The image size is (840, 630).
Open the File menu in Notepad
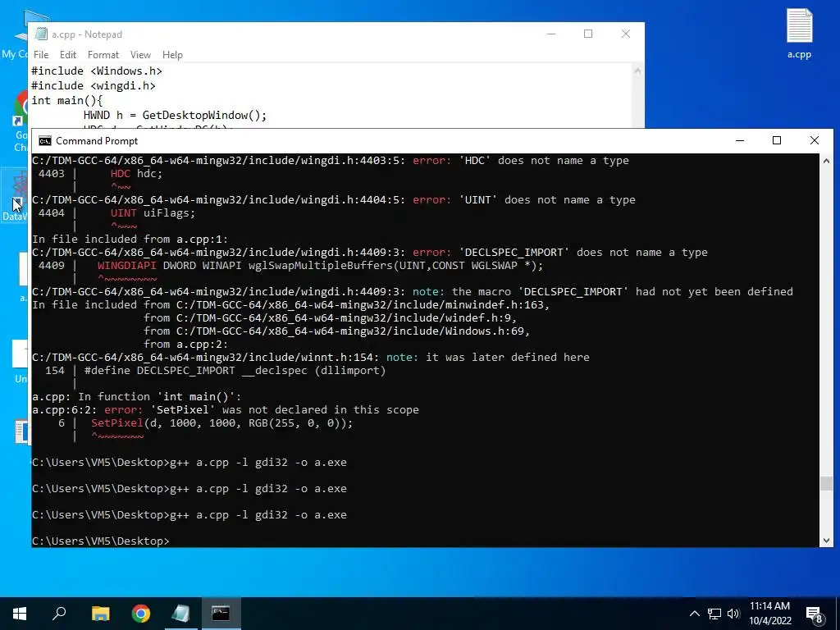tap(41, 55)
